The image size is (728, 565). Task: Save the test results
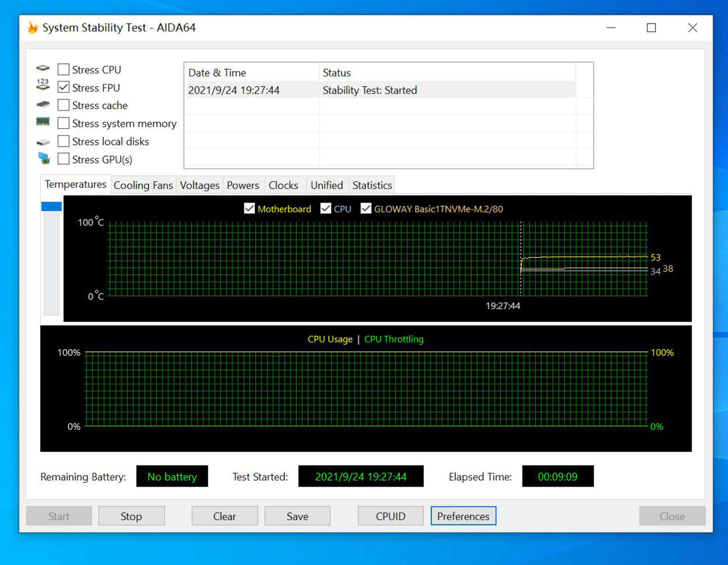coord(297,516)
